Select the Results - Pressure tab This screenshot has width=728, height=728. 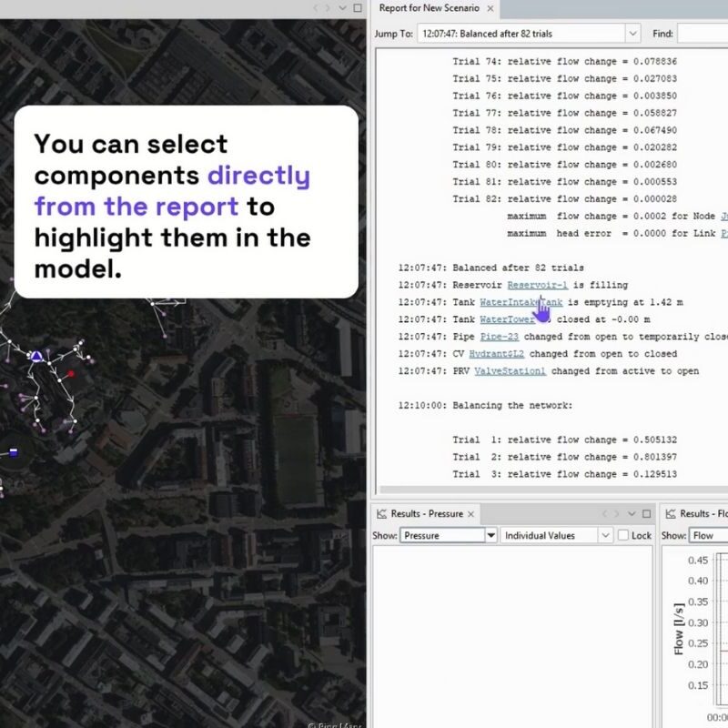coord(426,513)
